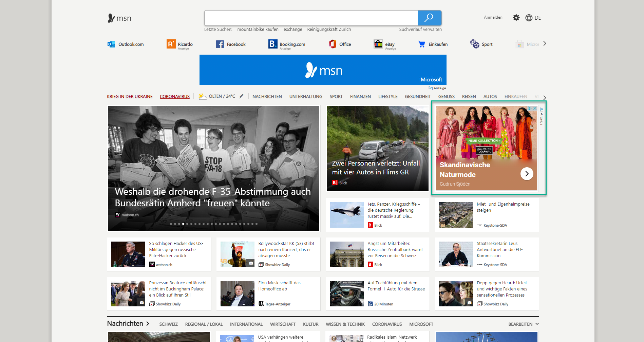Click the blue search magnifier button

pyautogui.click(x=429, y=18)
